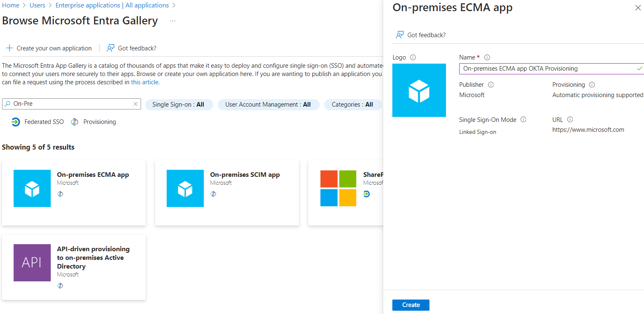Click the info icon beside Publisher
644x314 pixels.
point(491,85)
